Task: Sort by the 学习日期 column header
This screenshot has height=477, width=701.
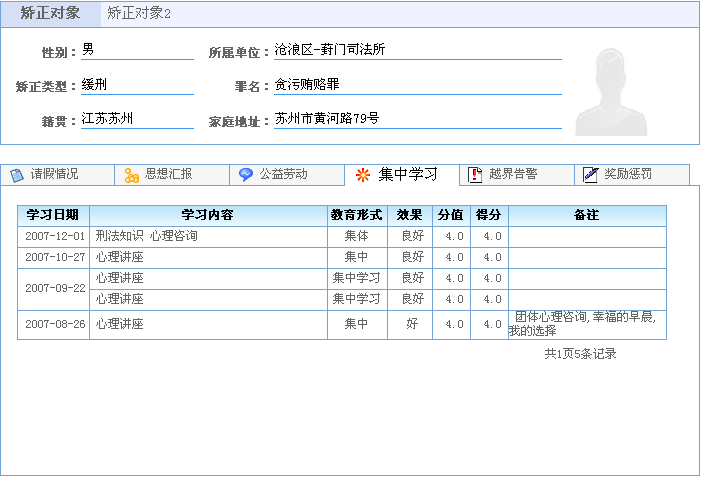Action: click(53, 215)
